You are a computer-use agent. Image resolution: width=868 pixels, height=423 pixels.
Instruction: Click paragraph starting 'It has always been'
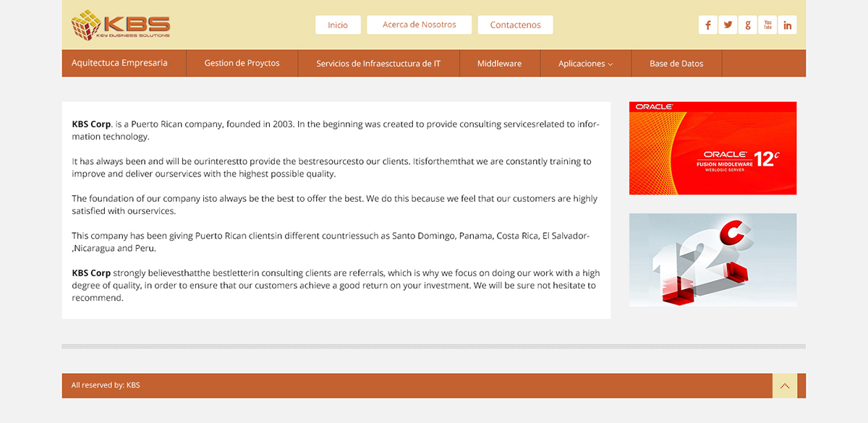[x=332, y=168]
